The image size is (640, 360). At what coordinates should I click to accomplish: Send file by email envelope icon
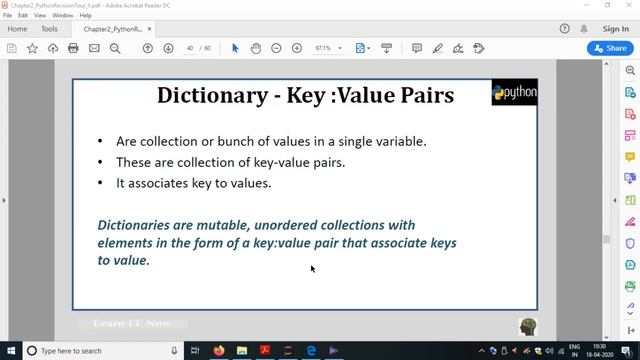(94, 48)
